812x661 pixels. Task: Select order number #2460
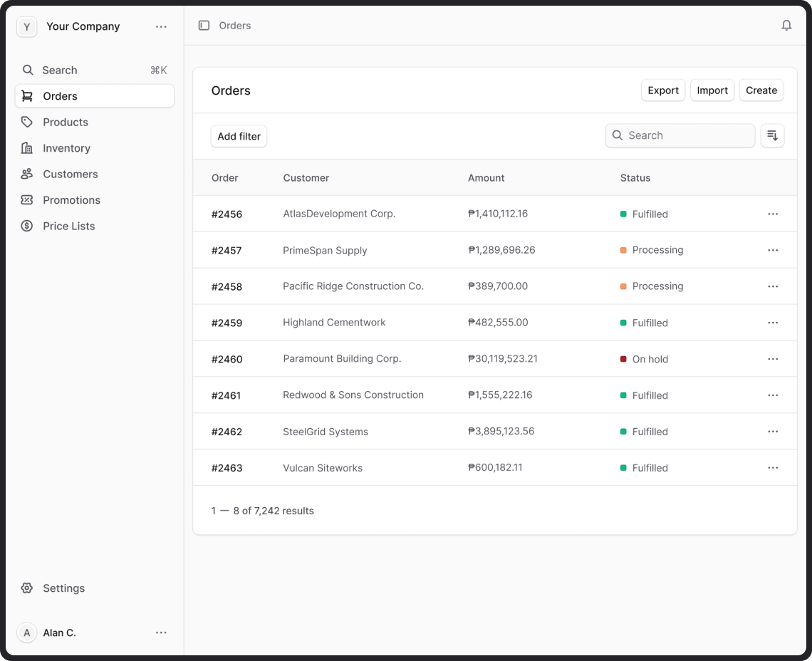click(x=227, y=359)
